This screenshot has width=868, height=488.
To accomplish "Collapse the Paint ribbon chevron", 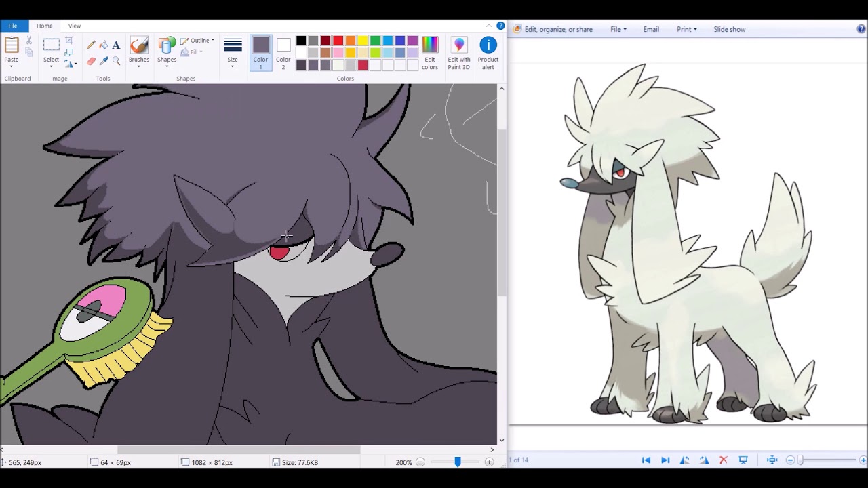I will 489,26.
